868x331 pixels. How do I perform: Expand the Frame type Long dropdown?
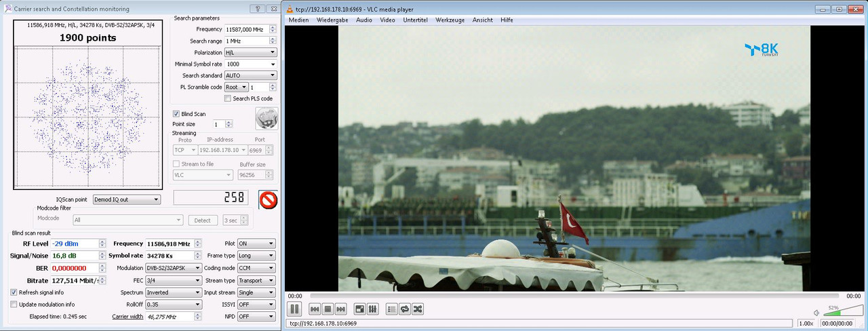[256, 256]
